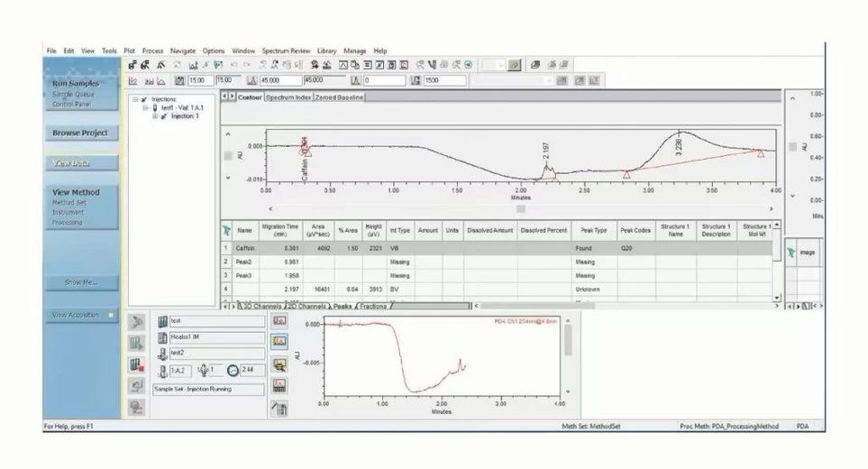The height and width of the screenshot is (469, 868).
Task: Click the minimum area icon beside 0 field
Action: tap(355, 81)
